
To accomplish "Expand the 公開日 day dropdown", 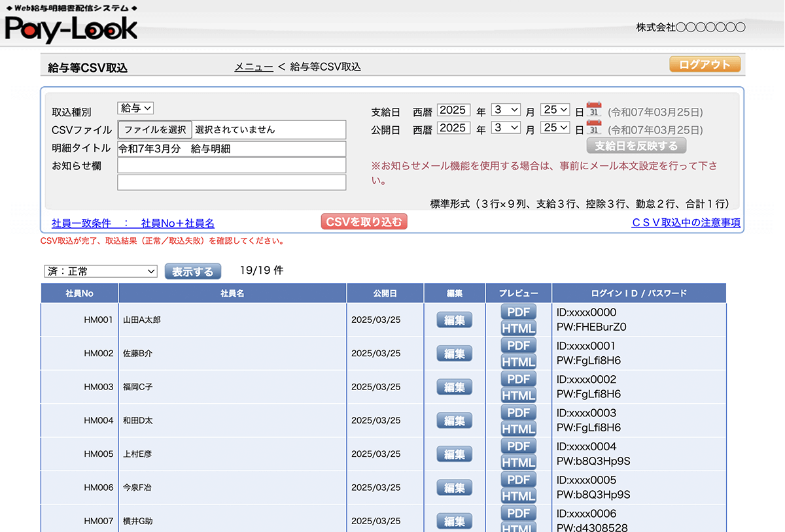I will pyautogui.click(x=555, y=128).
